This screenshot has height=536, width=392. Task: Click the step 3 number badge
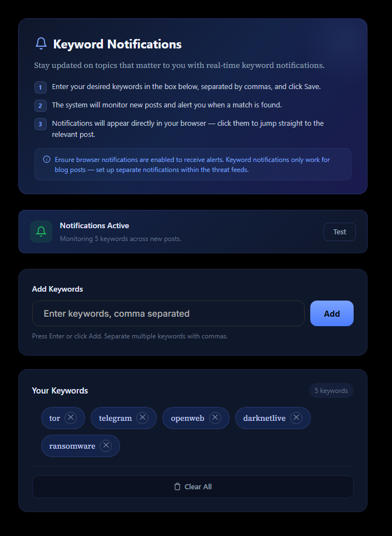point(41,124)
